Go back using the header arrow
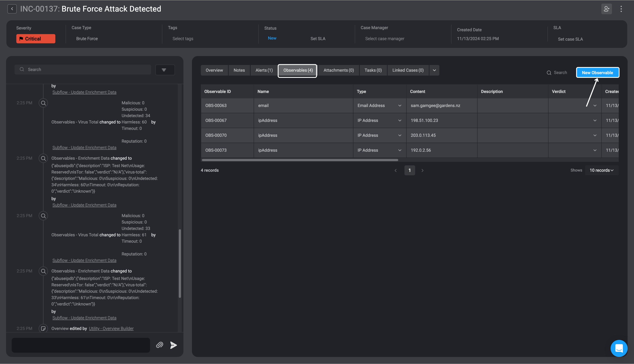The height and width of the screenshot is (364, 634). coord(12,9)
